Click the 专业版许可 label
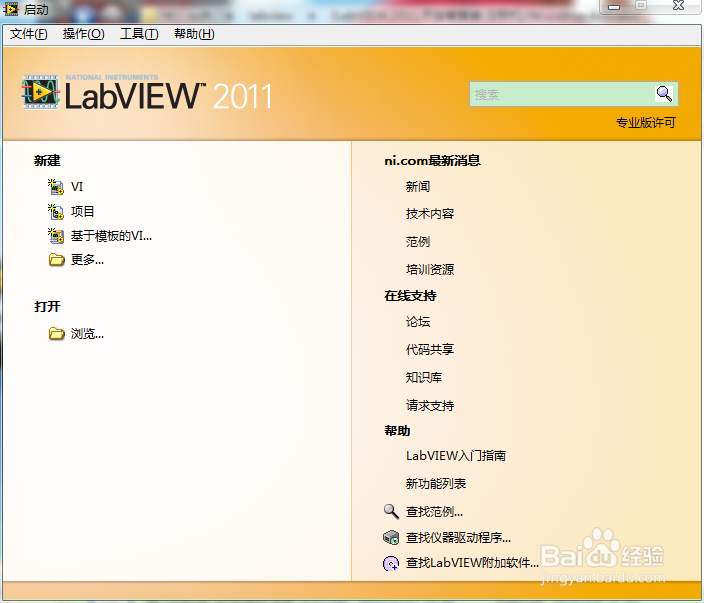Image resolution: width=704 pixels, height=603 pixels. click(646, 123)
